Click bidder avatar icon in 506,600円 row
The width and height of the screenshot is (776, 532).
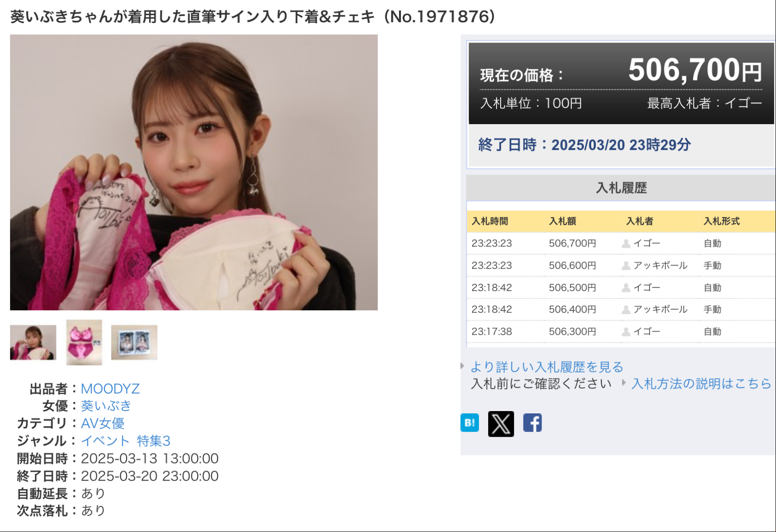pos(626,266)
